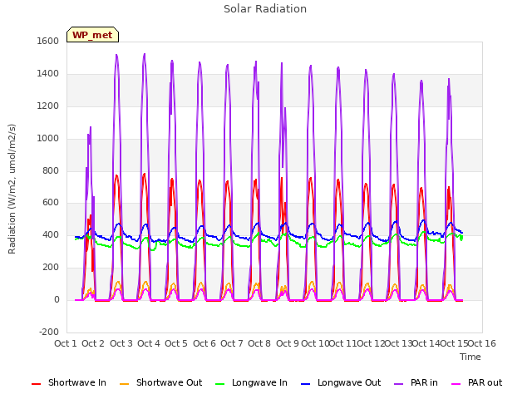
Task: Click the 400 y-axis tick label
Action: click(51, 234)
